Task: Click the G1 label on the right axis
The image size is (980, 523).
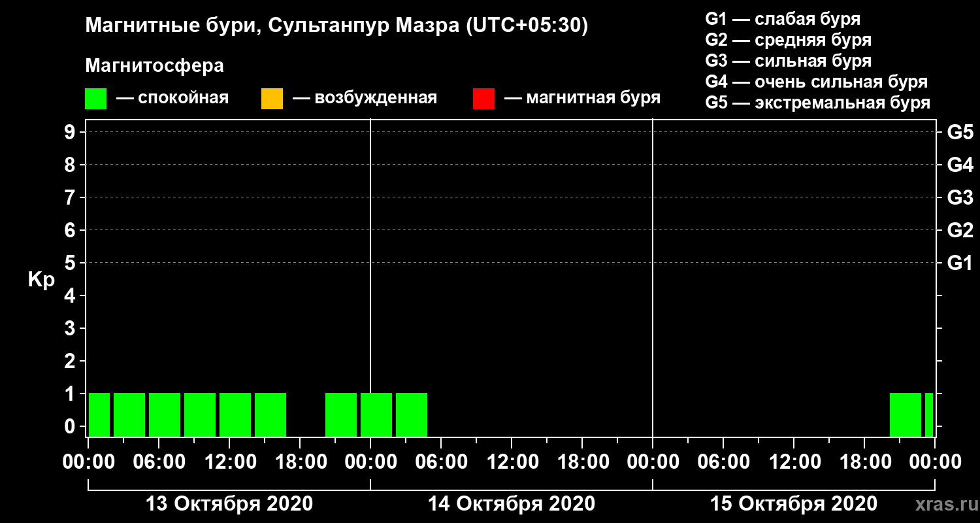Action: coord(960,263)
